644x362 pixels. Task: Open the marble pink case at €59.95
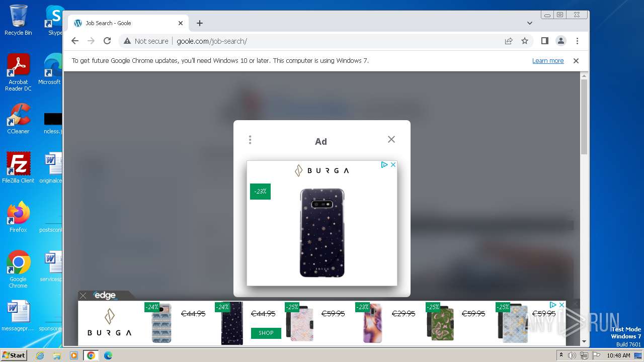tap(300, 323)
